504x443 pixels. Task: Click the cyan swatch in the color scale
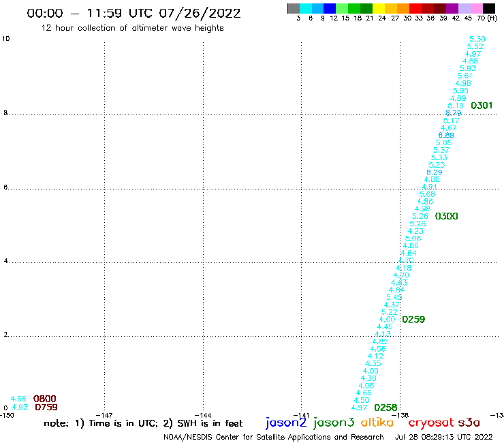(305, 8)
